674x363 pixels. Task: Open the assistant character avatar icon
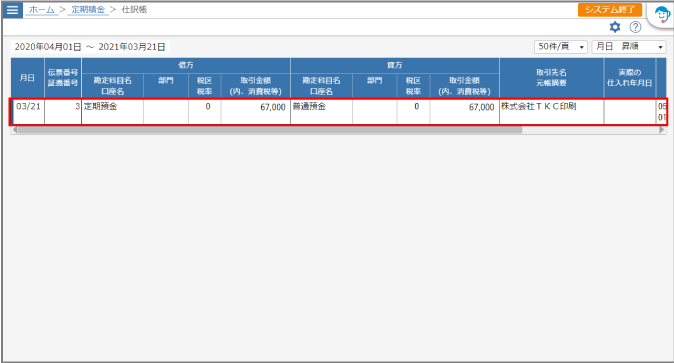[662, 15]
